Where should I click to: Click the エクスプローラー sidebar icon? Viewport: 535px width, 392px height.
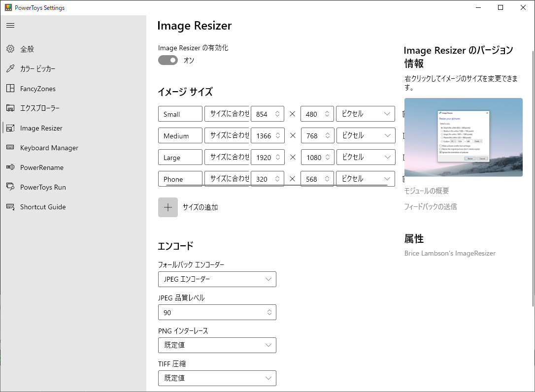(x=10, y=108)
